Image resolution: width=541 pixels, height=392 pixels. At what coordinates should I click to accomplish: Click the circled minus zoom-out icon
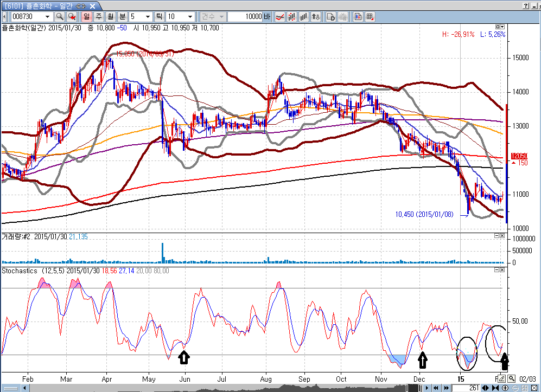tap(515, 388)
